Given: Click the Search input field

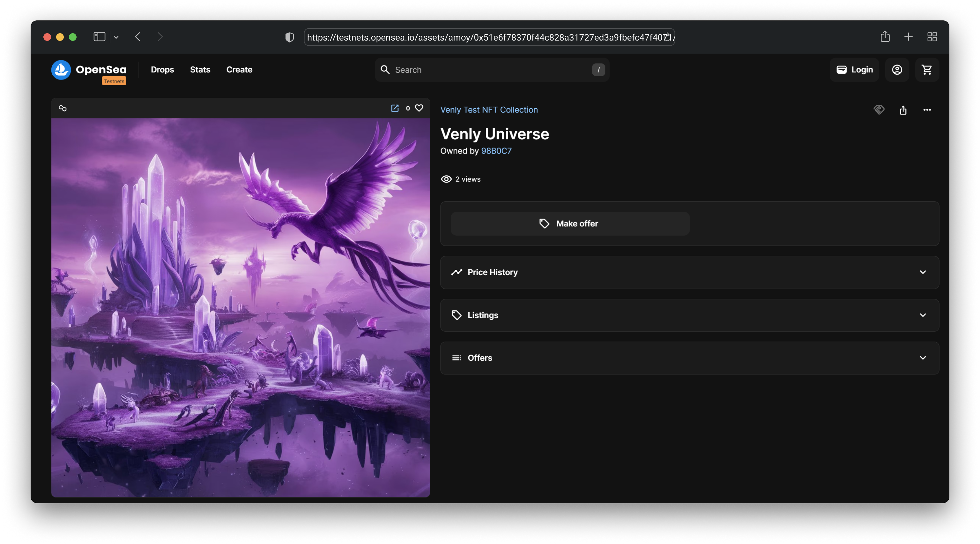Looking at the screenshot, I should point(492,70).
